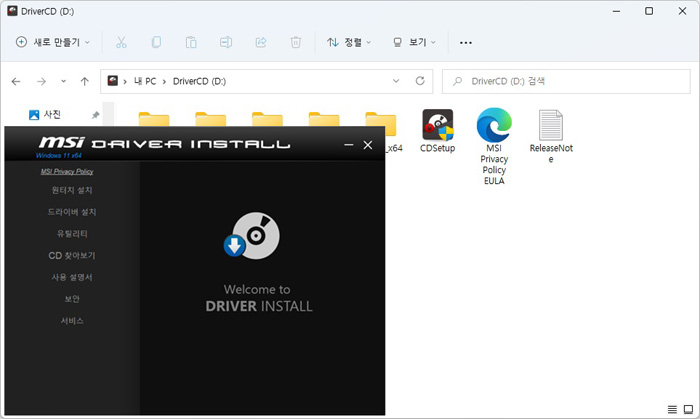Click the Copy icon in Explorer toolbar
Viewport: 700px width, 419px height.
tap(156, 42)
